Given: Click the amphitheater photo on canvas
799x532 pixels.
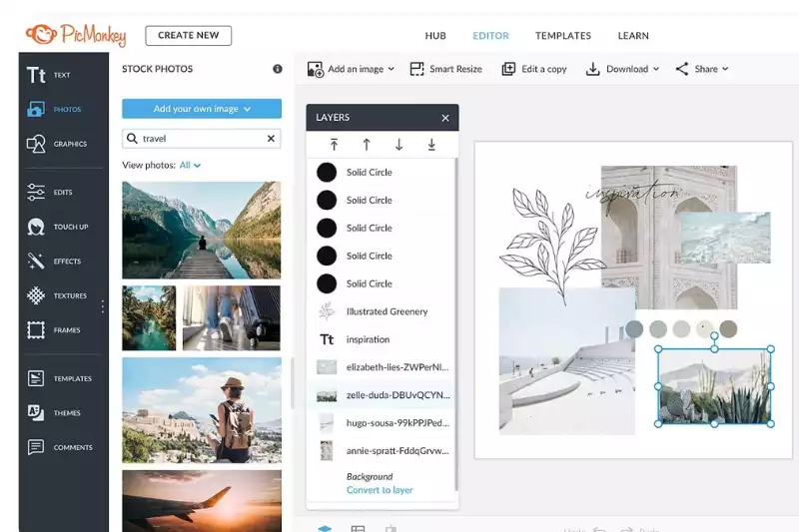Looking at the screenshot, I should (566, 361).
